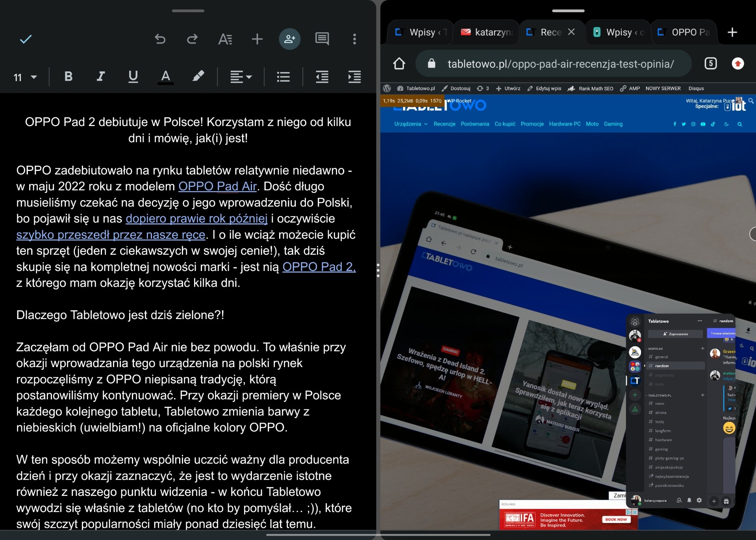Click Edytuj wpis in admin bar
Viewport: 756px width, 540px height.
point(544,89)
